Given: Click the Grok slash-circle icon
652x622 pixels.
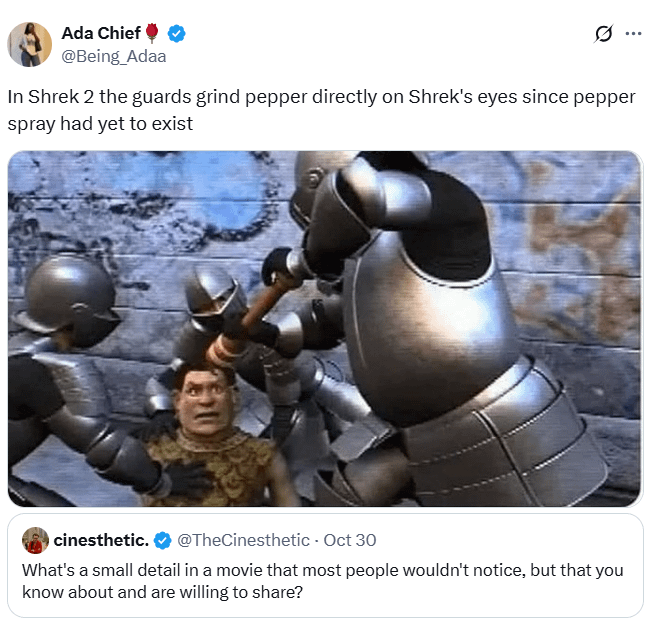Looking at the screenshot, I should [603, 34].
